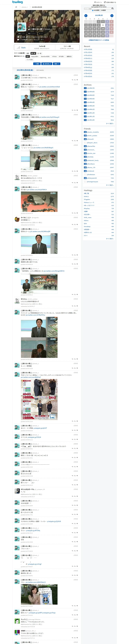
Task: Open 1年前の今日のツイートを見る link
Action: (99, 40)
